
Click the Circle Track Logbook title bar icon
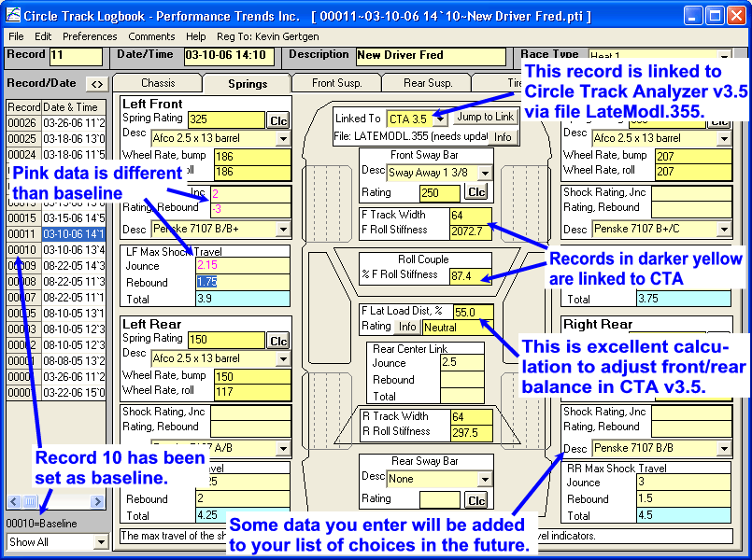13,15
